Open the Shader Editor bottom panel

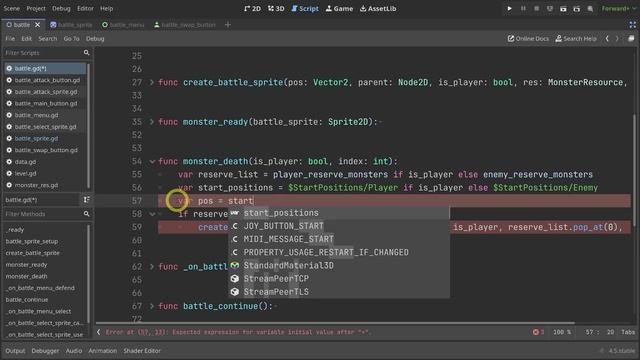point(142,351)
